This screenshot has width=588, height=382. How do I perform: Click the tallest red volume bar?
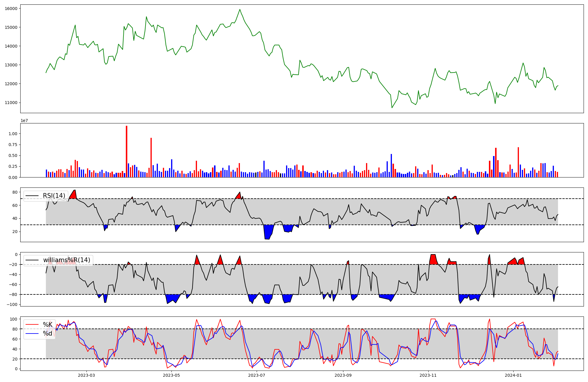(x=126, y=151)
